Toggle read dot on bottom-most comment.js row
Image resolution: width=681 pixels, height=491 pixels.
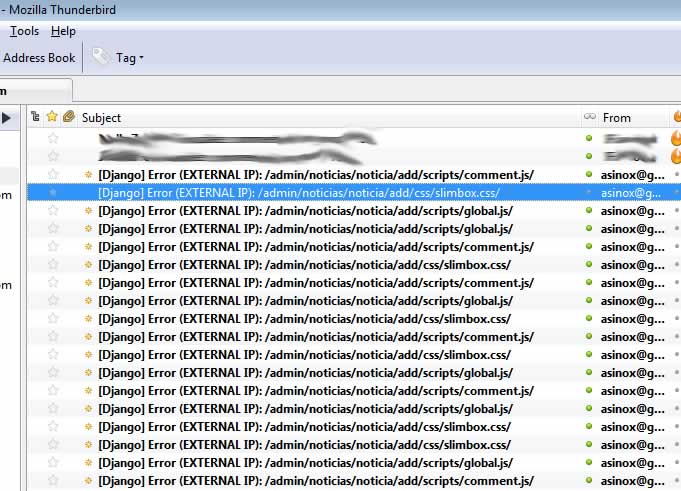coord(589,480)
